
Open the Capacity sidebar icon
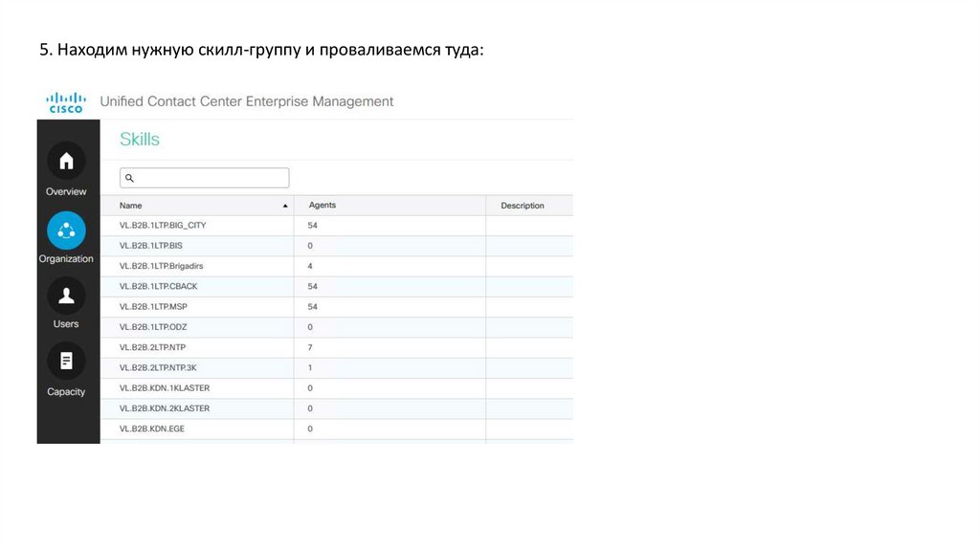tap(66, 361)
